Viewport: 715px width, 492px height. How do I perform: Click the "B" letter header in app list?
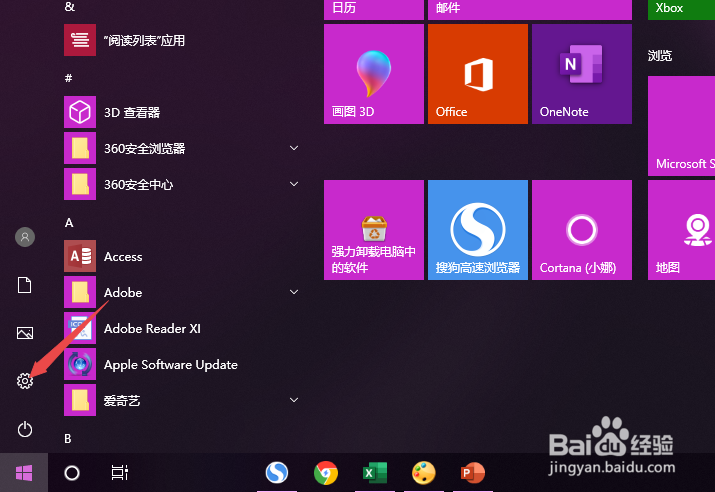(68, 439)
